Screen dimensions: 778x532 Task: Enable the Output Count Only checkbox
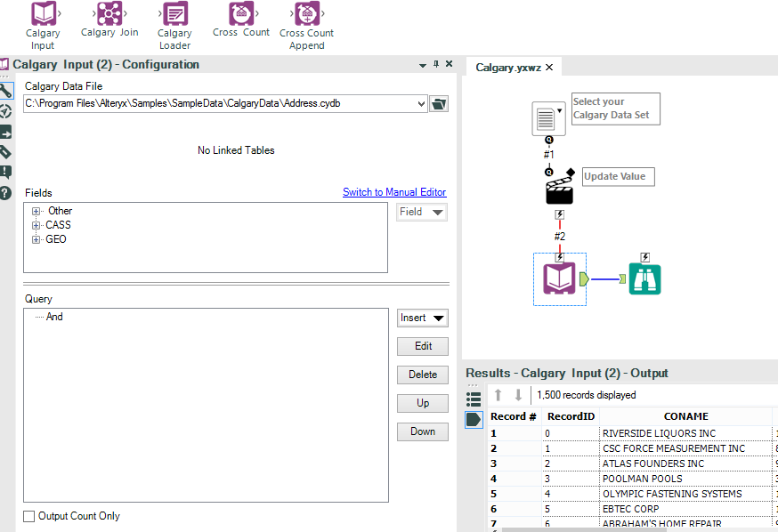tap(28, 516)
